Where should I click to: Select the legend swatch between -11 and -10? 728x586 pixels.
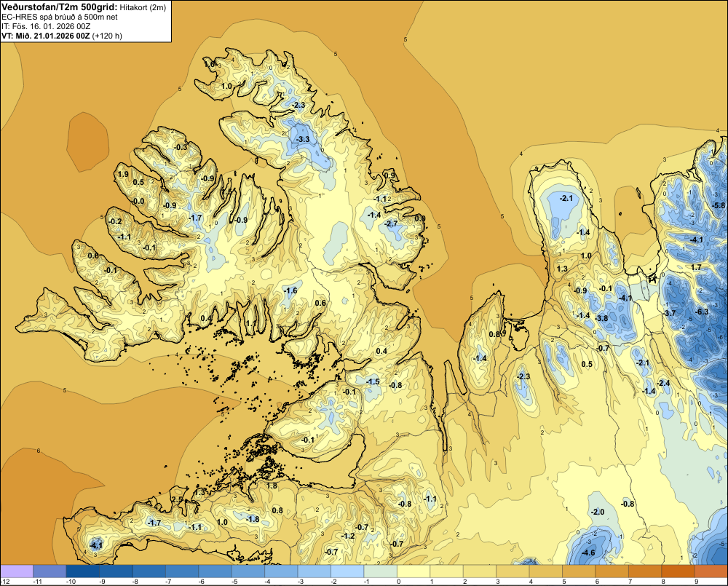pyautogui.click(x=50, y=571)
